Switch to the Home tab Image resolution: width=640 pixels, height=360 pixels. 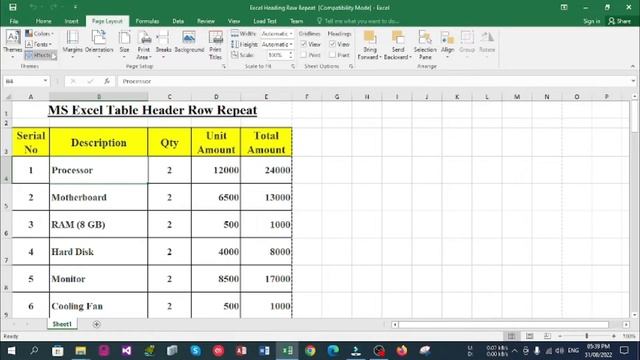(43, 21)
